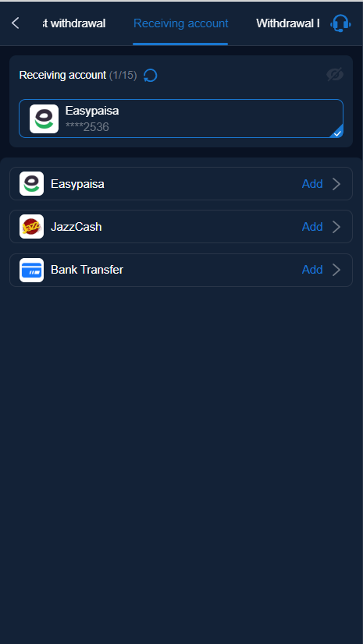The image size is (363, 644).
Task: Click the JazzCash logo icon
Action: tap(32, 226)
